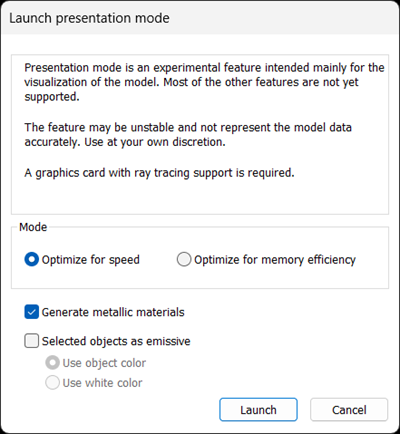The width and height of the screenshot is (400, 434).
Task: Dismiss the dialog with the Cancel button
Action: pyautogui.click(x=349, y=410)
